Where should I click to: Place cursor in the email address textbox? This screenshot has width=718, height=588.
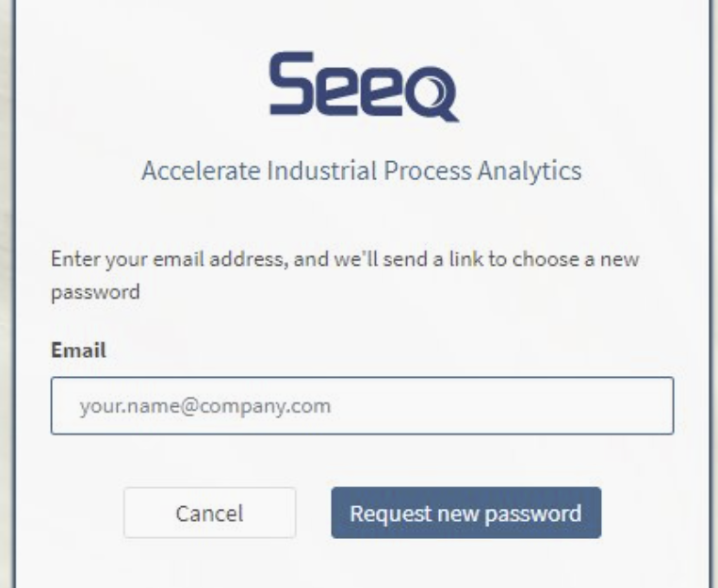[362, 406]
